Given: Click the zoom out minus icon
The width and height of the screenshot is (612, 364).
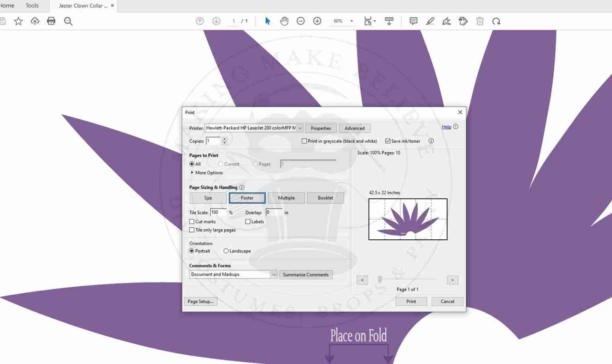Looking at the screenshot, I should (301, 21).
